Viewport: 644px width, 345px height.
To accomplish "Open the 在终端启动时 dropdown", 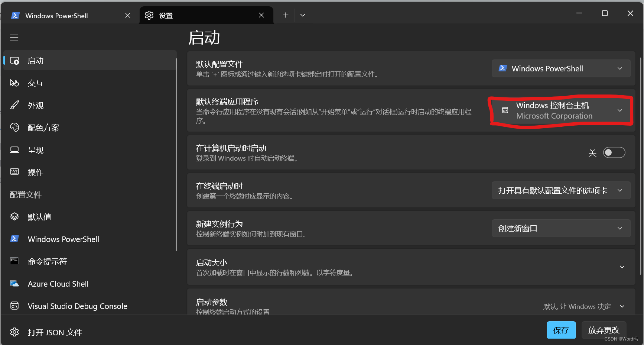I will (x=561, y=190).
